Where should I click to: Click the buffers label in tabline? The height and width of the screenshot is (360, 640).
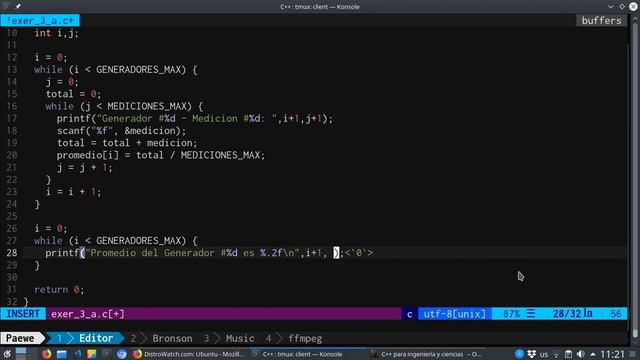coord(601,20)
